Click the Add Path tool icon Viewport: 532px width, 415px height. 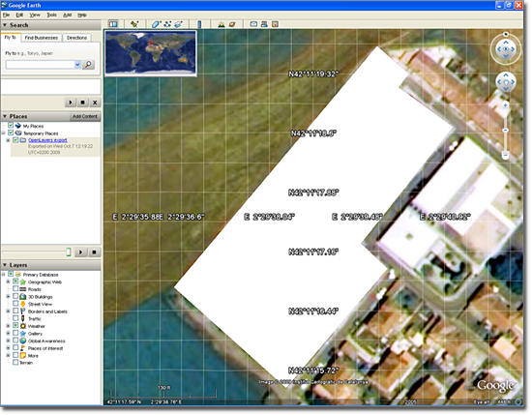[167, 24]
